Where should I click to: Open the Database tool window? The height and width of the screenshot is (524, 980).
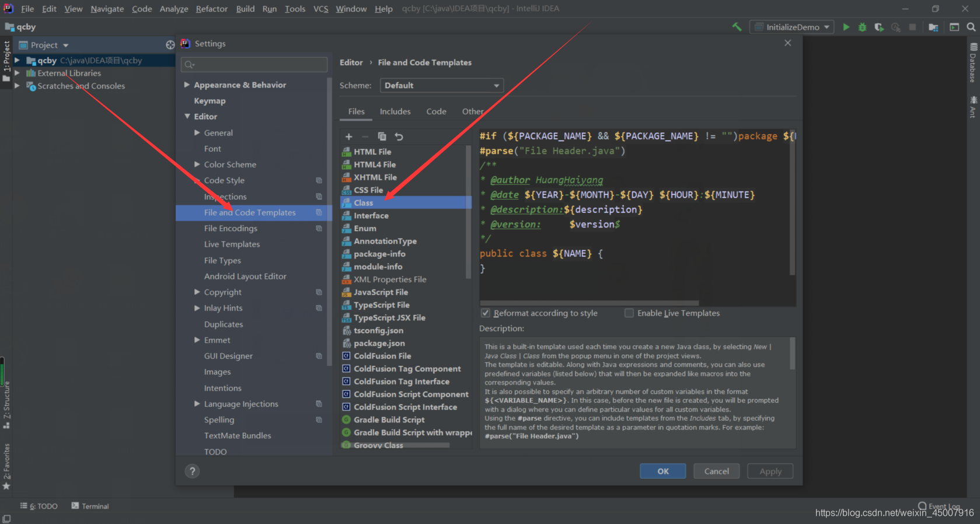click(x=973, y=63)
